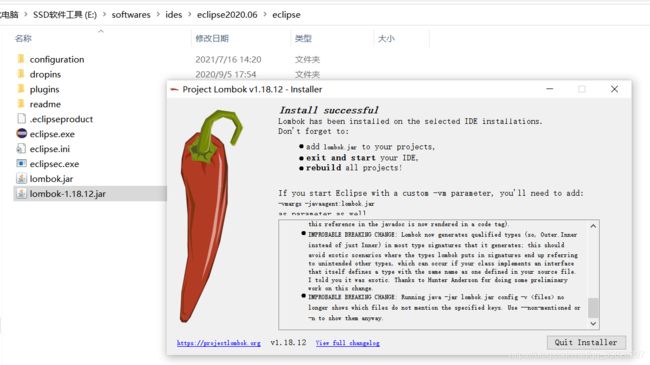Sort by the 类型 column header
Image resolution: width=650 pixels, height=365 pixels.
tap(303, 39)
